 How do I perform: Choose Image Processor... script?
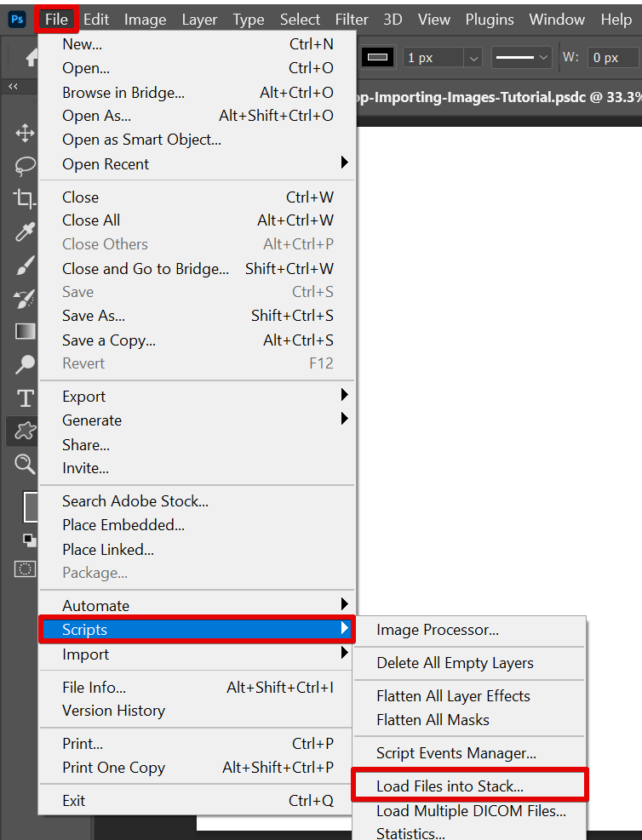click(470, 630)
